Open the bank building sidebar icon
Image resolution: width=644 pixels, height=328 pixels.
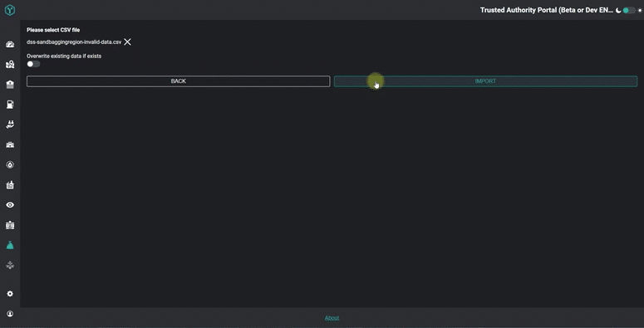pos(10,85)
